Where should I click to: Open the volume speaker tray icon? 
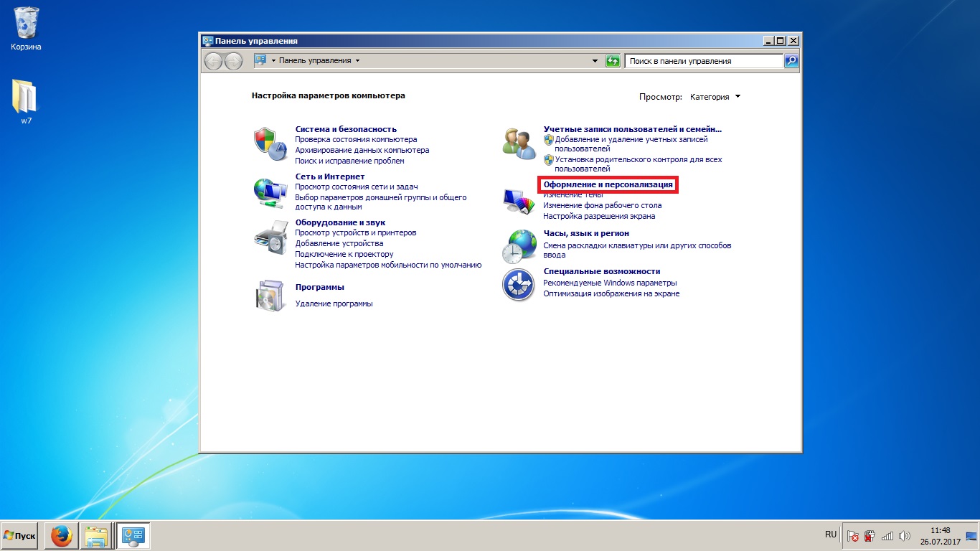(905, 536)
